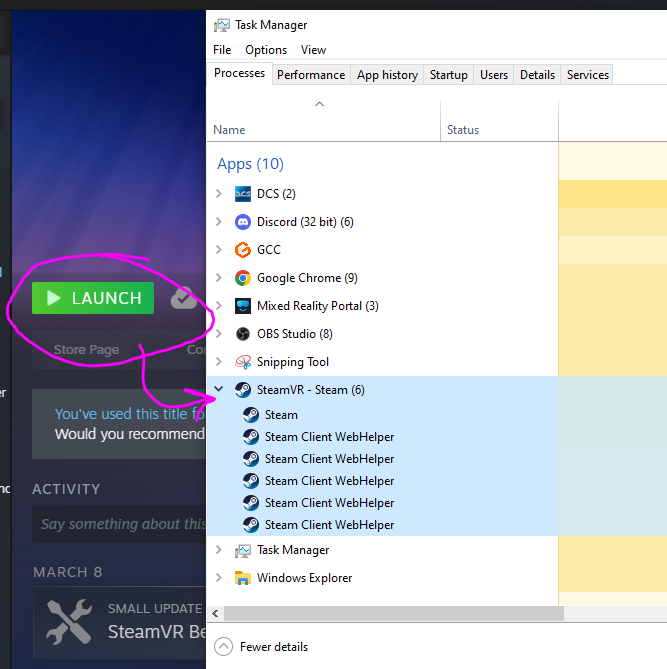Open the Store Page link in Steam
Image resolution: width=667 pixels, height=669 pixels.
[x=86, y=350]
